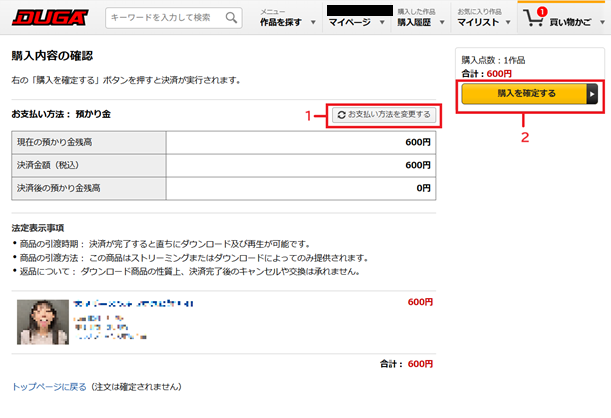Click 決済金額（税込） row label

tap(48, 165)
